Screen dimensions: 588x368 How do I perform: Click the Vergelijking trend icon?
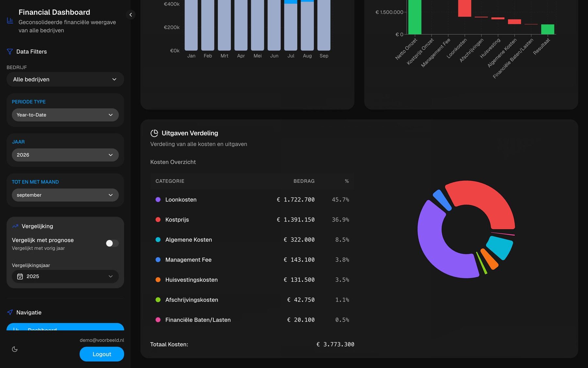(15, 226)
